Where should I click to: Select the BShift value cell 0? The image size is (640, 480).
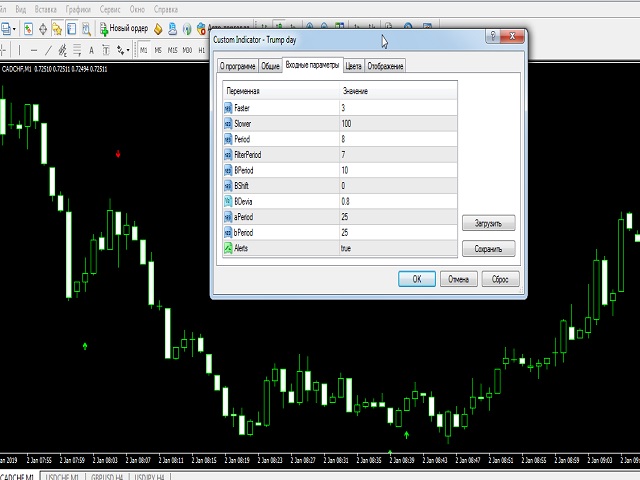click(398, 186)
